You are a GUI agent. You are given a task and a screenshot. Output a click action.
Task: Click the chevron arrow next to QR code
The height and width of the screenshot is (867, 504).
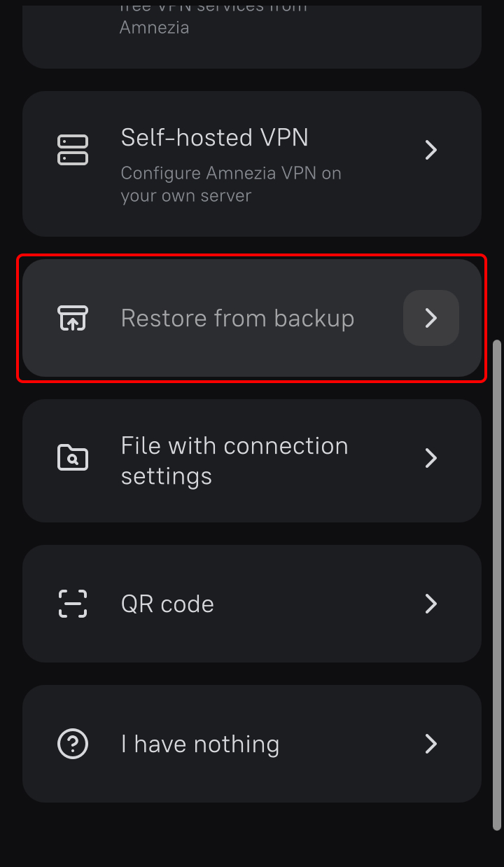(431, 604)
